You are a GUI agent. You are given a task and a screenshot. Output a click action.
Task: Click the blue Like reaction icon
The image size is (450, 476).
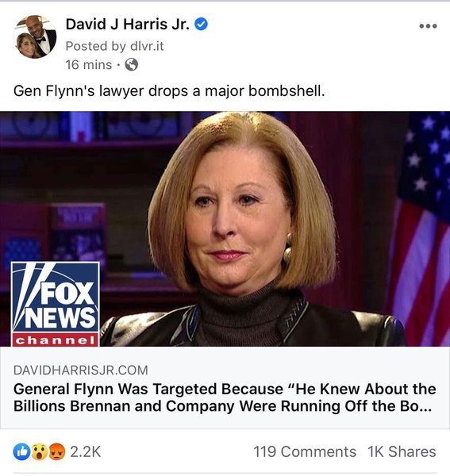[x=21, y=451]
